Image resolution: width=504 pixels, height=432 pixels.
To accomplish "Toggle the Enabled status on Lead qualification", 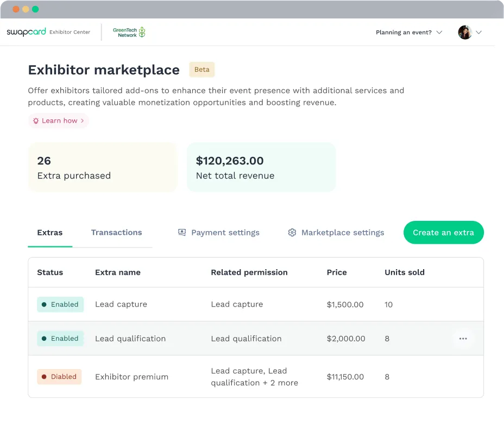I will point(60,338).
